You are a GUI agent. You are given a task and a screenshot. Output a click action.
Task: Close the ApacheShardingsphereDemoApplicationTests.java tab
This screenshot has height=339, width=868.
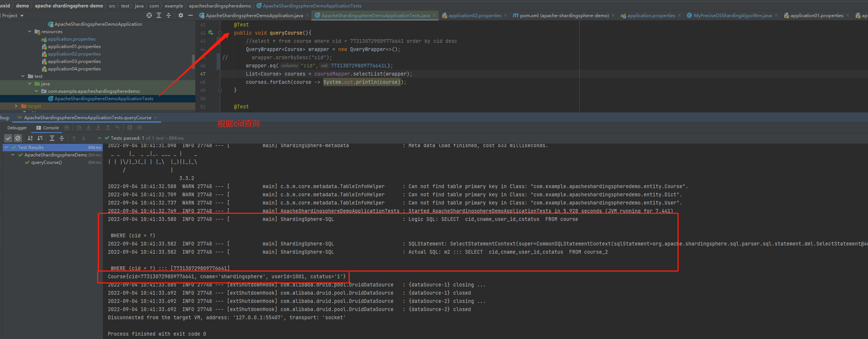click(x=434, y=16)
